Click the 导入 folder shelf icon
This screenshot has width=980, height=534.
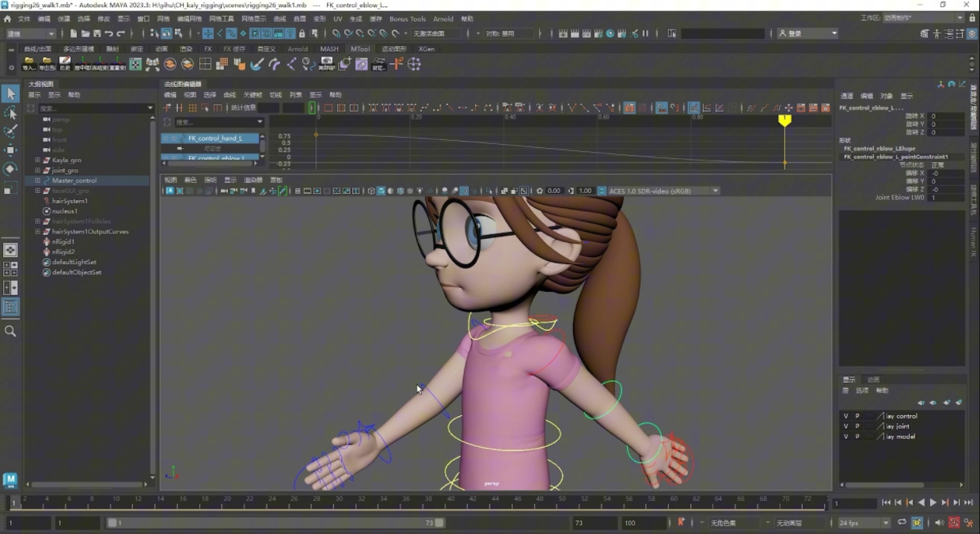[29, 63]
